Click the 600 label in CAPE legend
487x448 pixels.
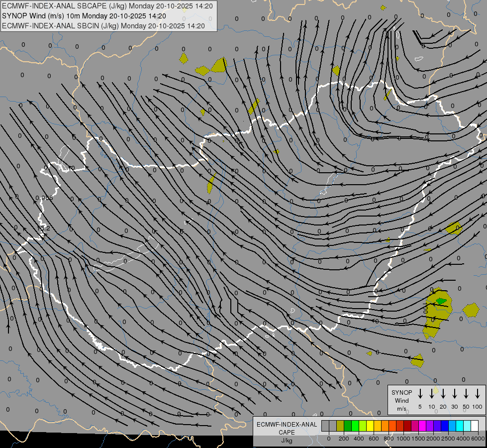374,439
